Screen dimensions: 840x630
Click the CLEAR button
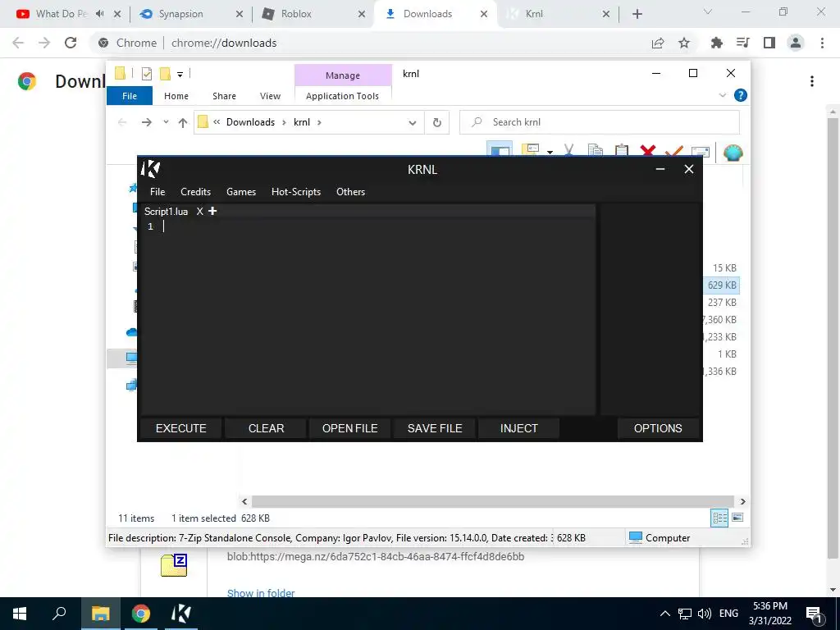click(266, 428)
